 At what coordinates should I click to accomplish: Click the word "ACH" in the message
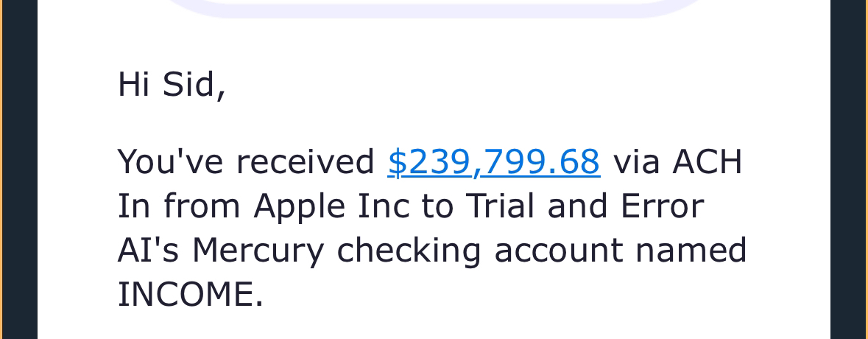click(x=707, y=162)
